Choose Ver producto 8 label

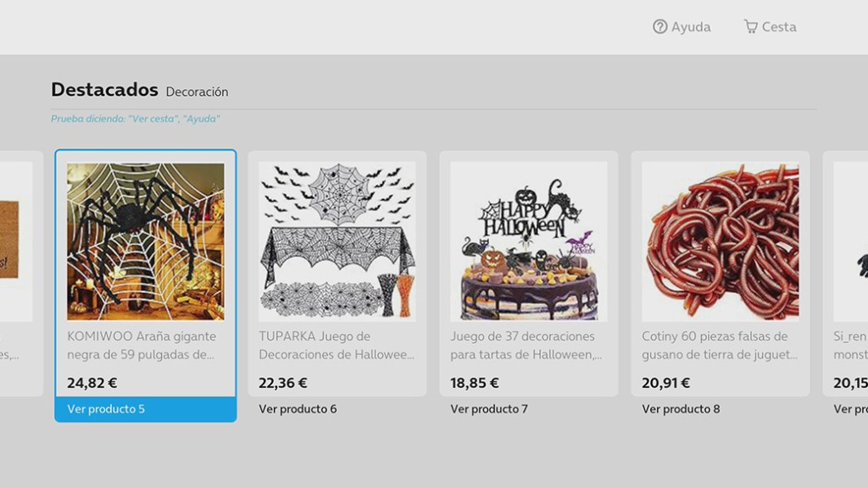point(681,409)
